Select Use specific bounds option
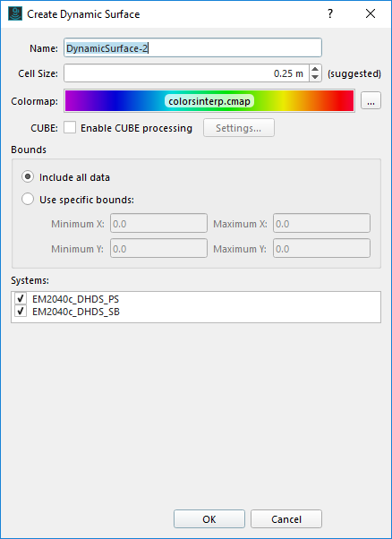Image resolution: width=392 pixels, height=539 pixels. tap(28, 200)
